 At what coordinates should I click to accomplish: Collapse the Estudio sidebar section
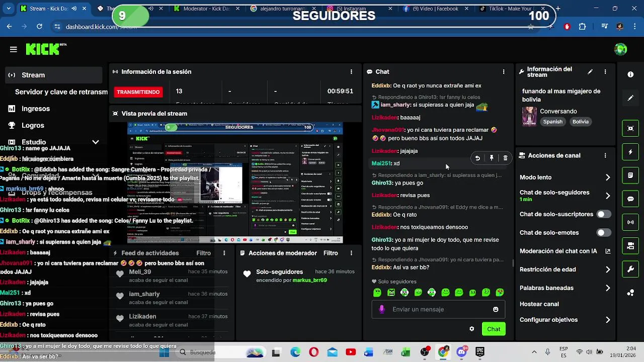(96, 142)
